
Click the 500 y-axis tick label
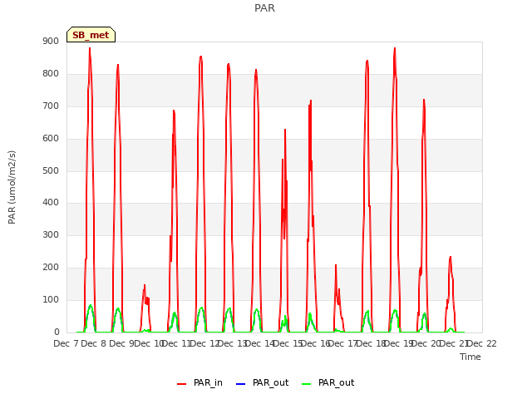tap(51, 170)
